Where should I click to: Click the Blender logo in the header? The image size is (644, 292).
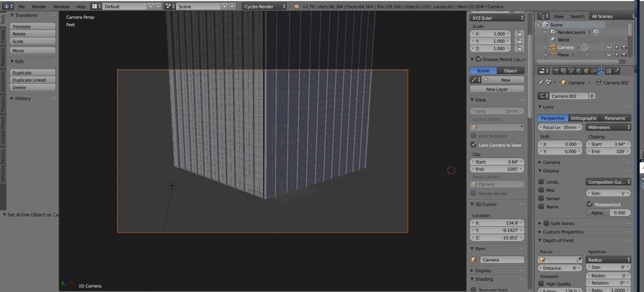[x=296, y=6]
